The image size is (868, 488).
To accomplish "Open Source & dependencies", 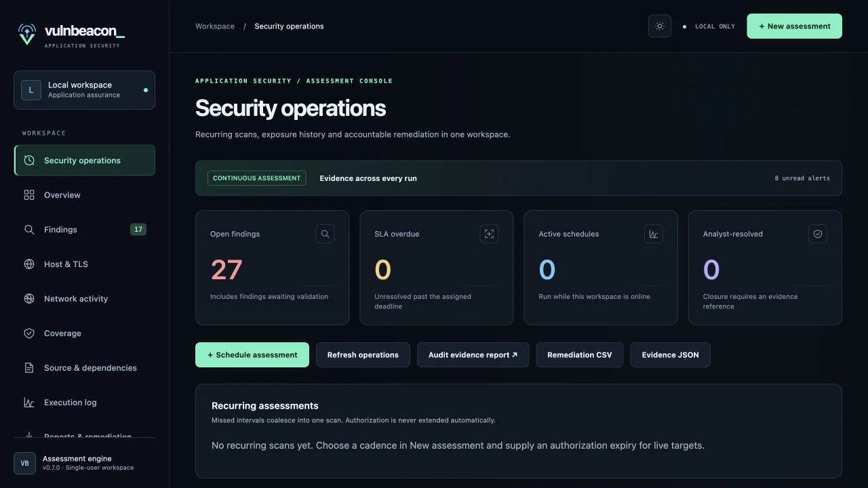I will tap(85, 368).
